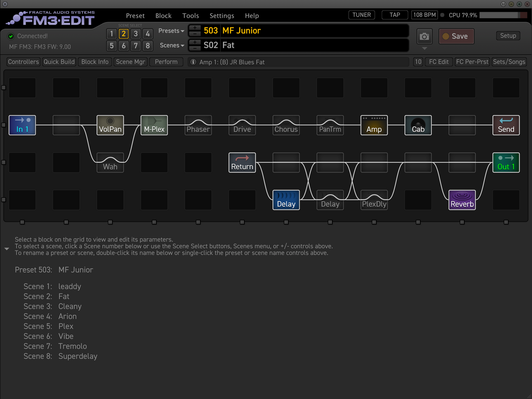The height and width of the screenshot is (399, 532).
Task: Select the bypassed Drive block
Action: 242,125
